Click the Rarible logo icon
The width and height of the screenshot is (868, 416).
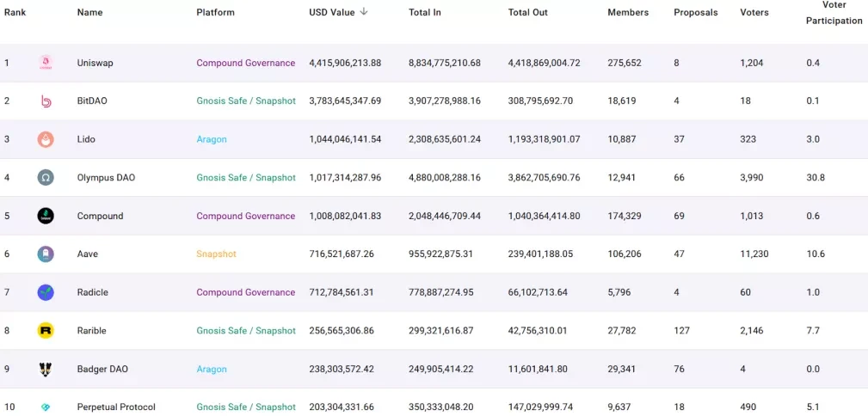tap(46, 330)
